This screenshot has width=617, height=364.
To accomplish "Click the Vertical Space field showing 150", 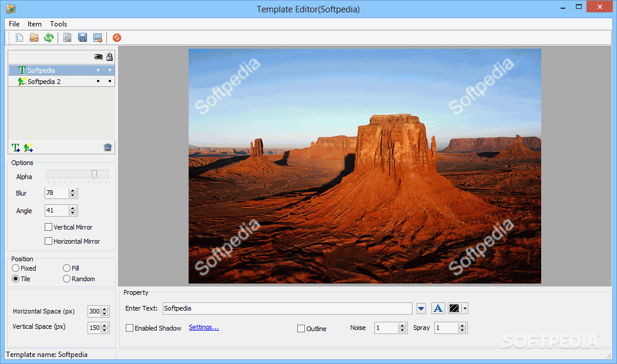I will pos(95,328).
